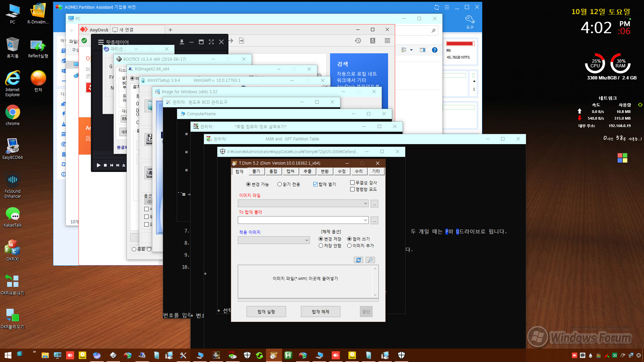This screenshot has height=362, width=644.
Task: Switch to the 변환 tab
Action: pos(325,172)
